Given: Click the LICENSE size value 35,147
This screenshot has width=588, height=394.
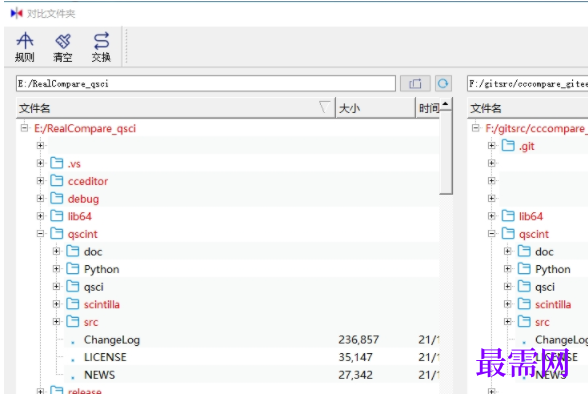Looking at the screenshot, I should 355,357.
